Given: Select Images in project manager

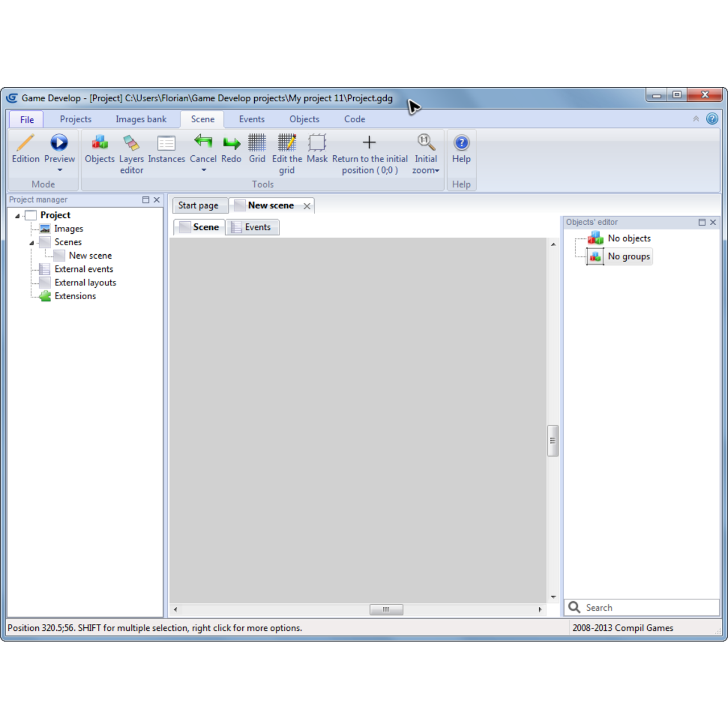Looking at the screenshot, I should click(69, 229).
